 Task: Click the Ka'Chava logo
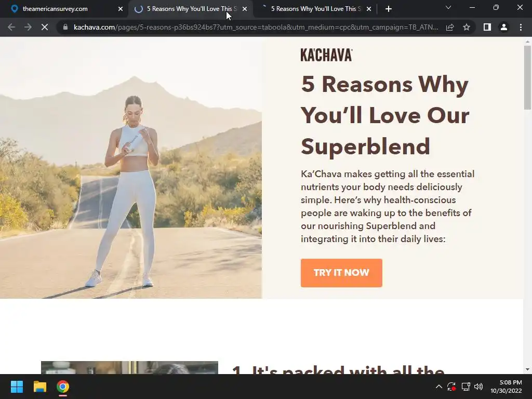click(326, 55)
